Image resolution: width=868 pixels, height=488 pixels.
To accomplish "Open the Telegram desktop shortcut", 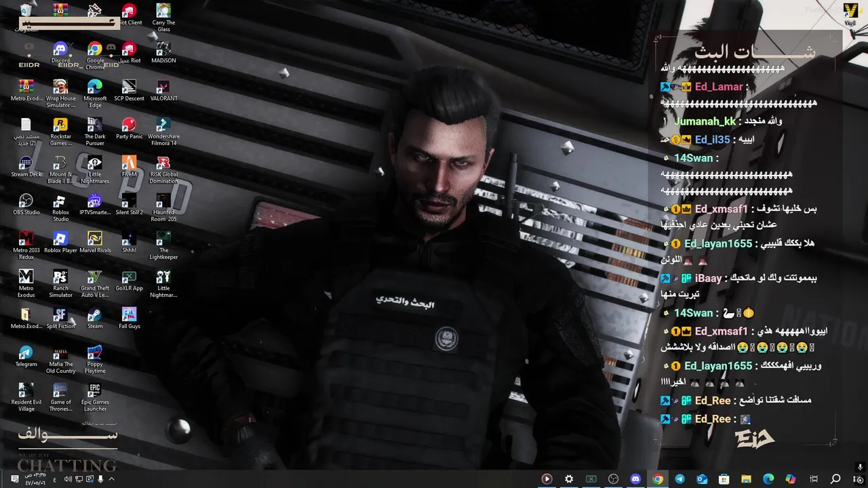I will (26, 357).
